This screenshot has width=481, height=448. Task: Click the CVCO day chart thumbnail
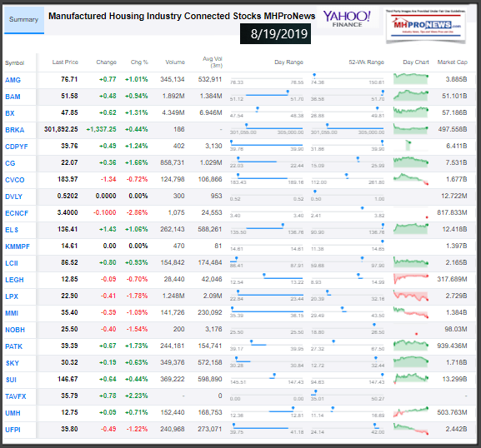[x=411, y=179]
